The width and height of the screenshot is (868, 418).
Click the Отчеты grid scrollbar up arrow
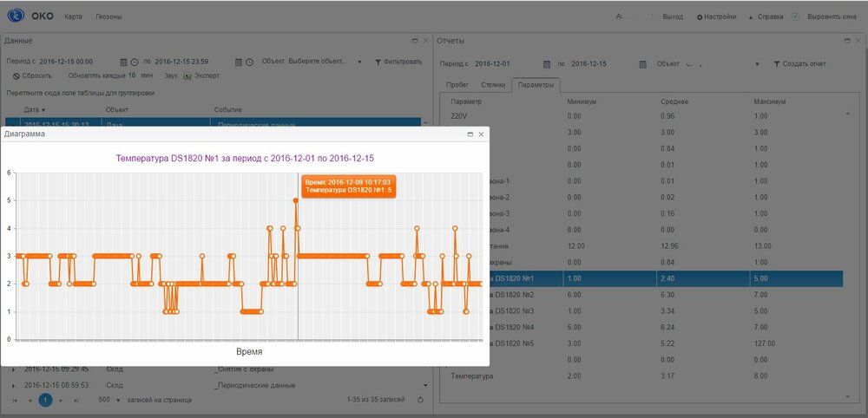click(847, 114)
